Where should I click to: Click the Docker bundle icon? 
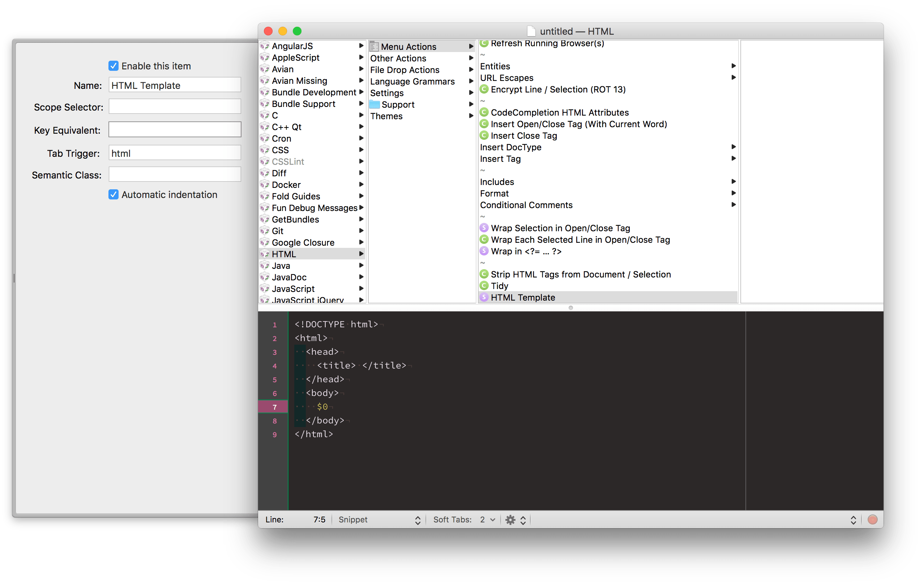pos(265,185)
